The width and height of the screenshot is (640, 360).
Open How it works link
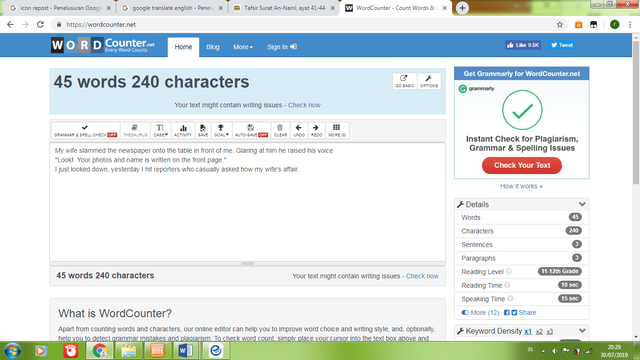(x=521, y=186)
